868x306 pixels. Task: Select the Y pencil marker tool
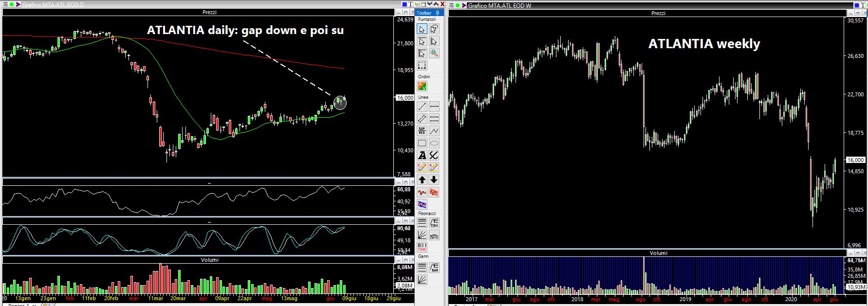(x=422, y=167)
